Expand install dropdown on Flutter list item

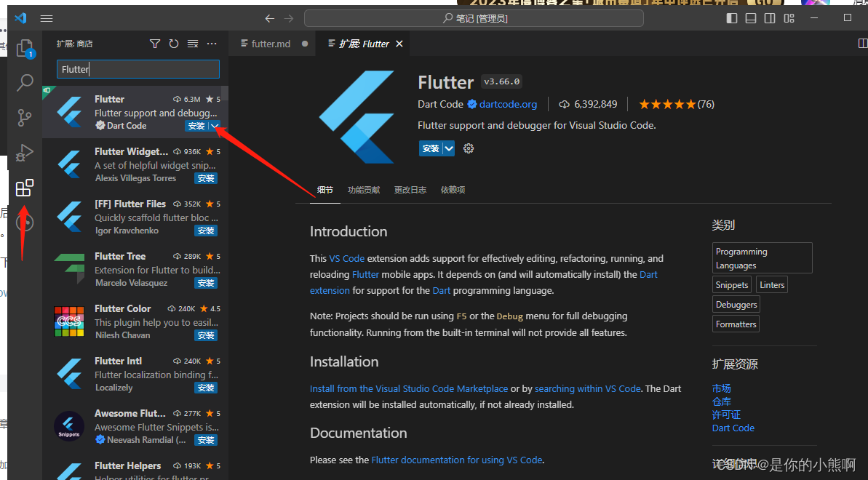[x=215, y=127]
